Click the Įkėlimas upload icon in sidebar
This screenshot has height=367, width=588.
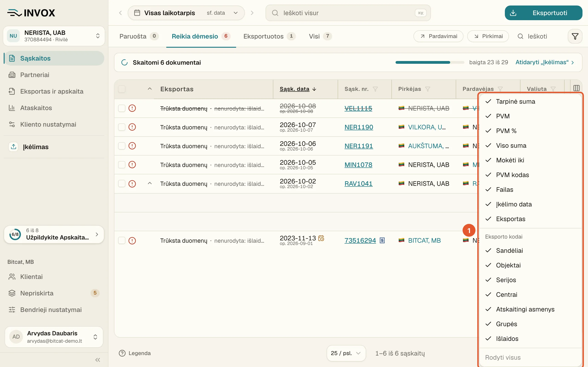pyautogui.click(x=14, y=147)
